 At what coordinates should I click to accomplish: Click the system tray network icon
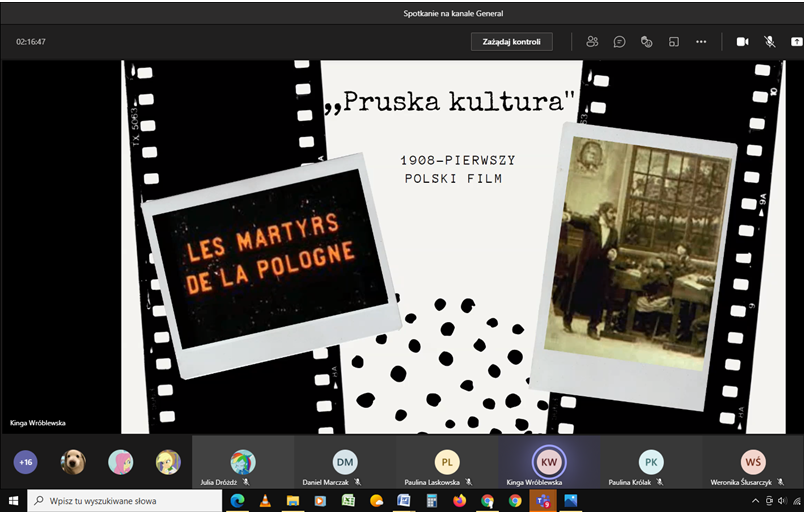pyautogui.click(x=795, y=501)
